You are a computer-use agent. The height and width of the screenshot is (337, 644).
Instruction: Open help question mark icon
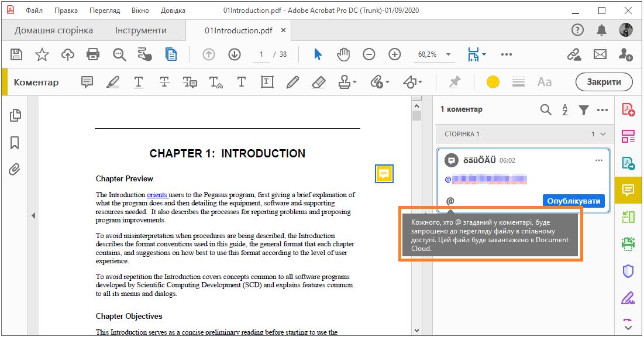pyautogui.click(x=577, y=30)
